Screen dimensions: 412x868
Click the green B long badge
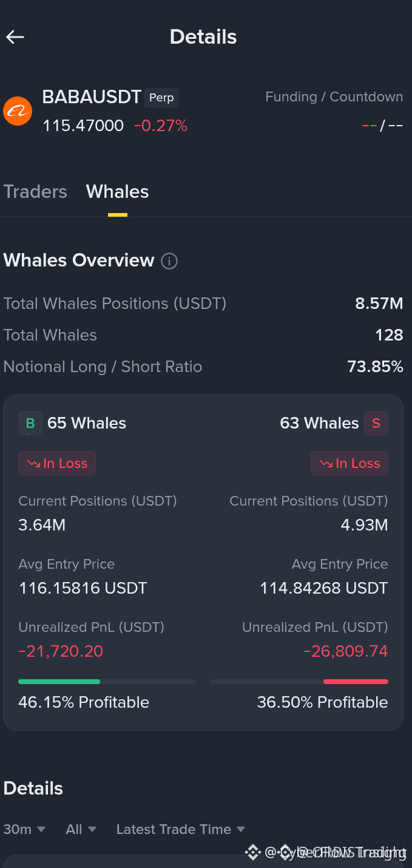click(30, 424)
